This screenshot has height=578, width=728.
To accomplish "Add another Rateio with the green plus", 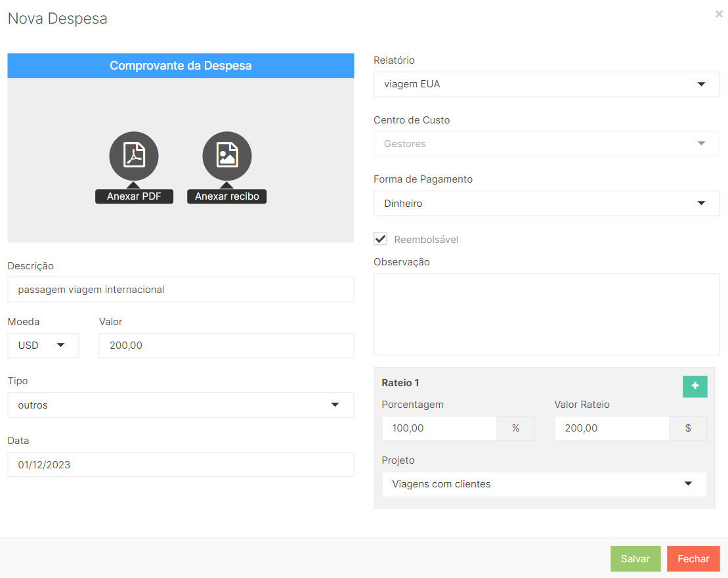I will (x=695, y=386).
